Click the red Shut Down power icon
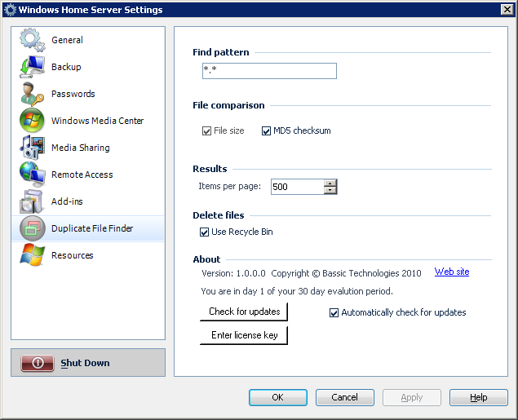This screenshot has width=518, height=420. tap(38, 363)
